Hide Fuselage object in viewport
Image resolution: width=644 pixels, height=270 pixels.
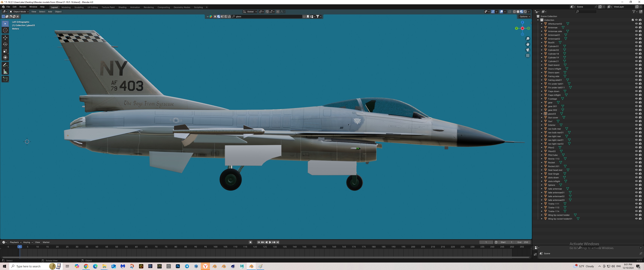pyautogui.click(x=636, y=99)
